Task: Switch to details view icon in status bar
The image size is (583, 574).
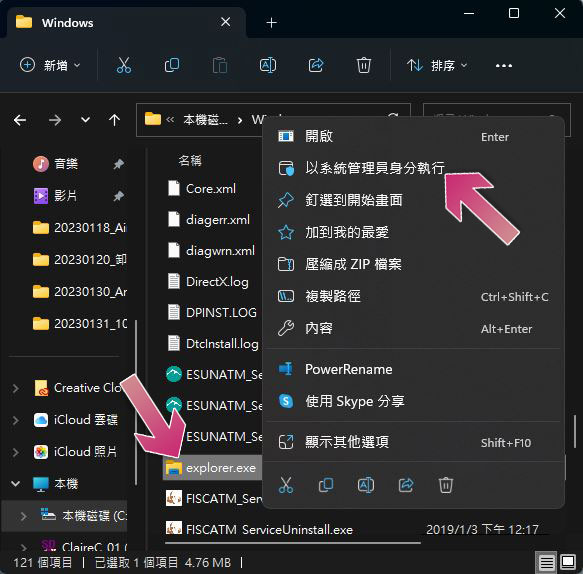Action: pos(546,562)
